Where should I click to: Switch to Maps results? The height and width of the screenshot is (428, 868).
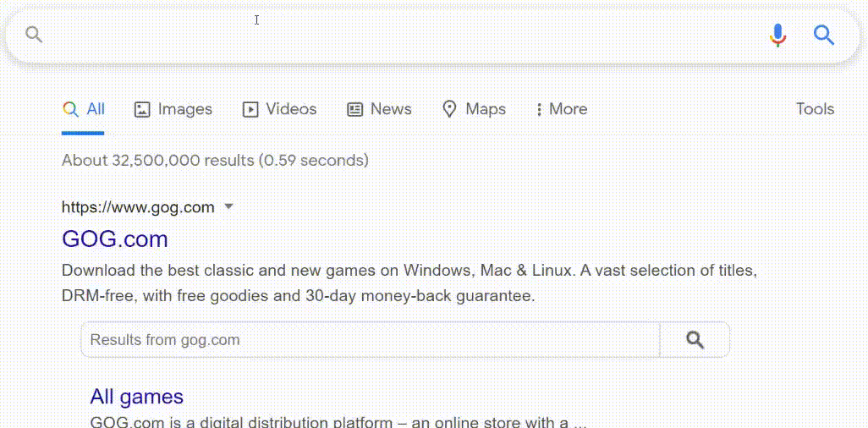click(486, 110)
